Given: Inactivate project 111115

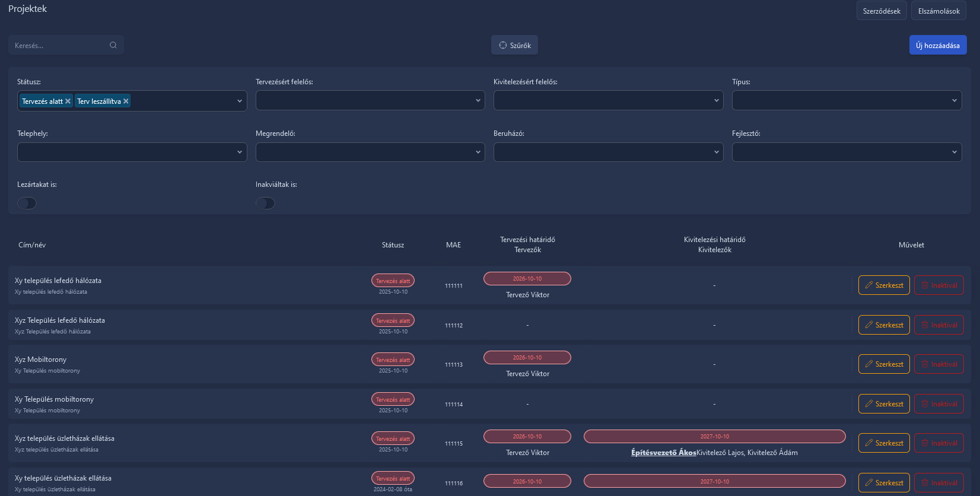Looking at the screenshot, I should (939, 443).
